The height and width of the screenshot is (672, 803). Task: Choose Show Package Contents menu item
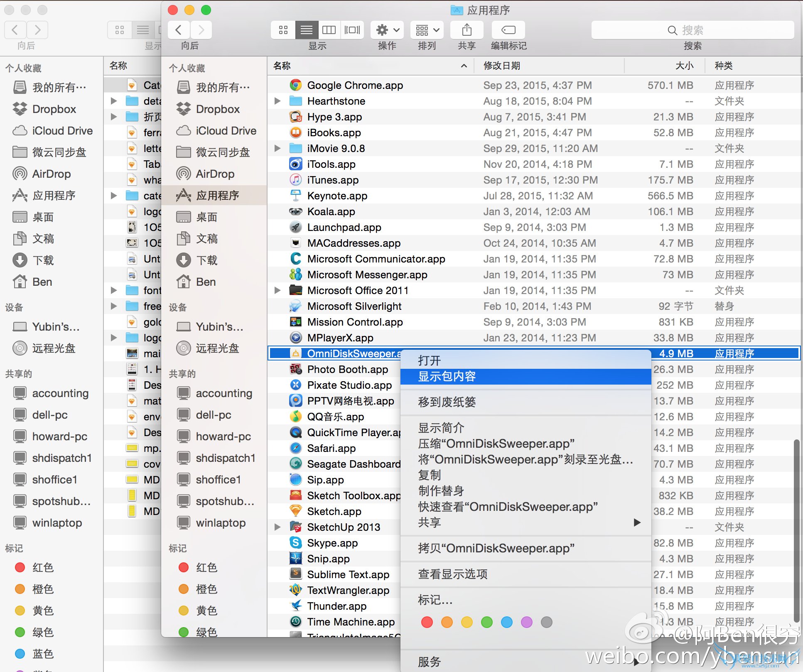click(x=447, y=376)
